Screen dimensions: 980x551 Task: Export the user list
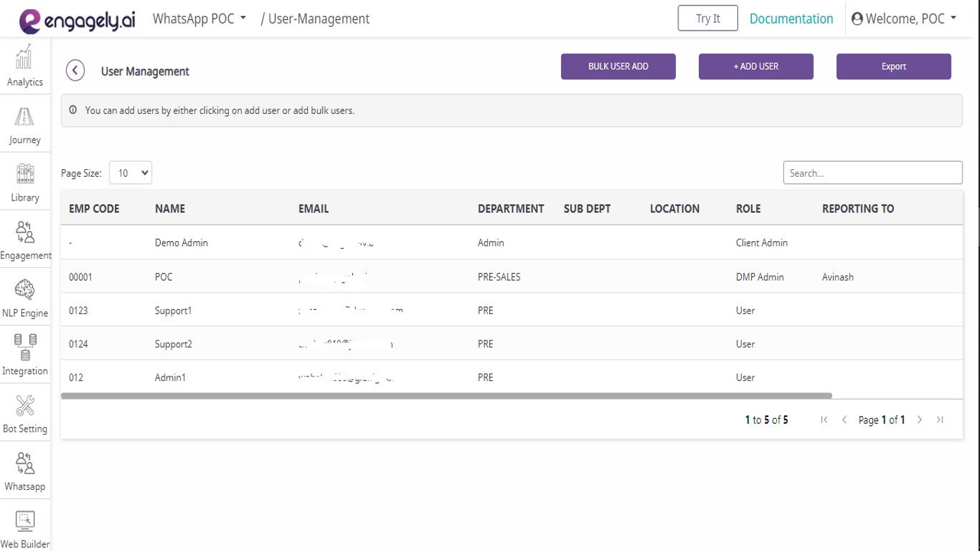point(893,67)
